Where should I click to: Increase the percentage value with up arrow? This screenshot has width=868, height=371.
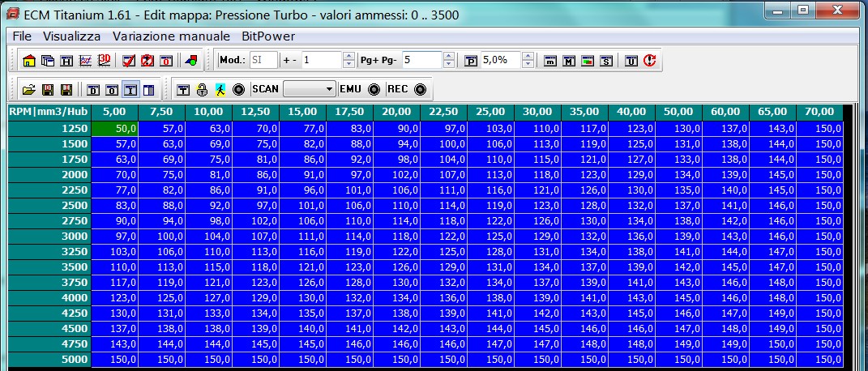point(528,57)
